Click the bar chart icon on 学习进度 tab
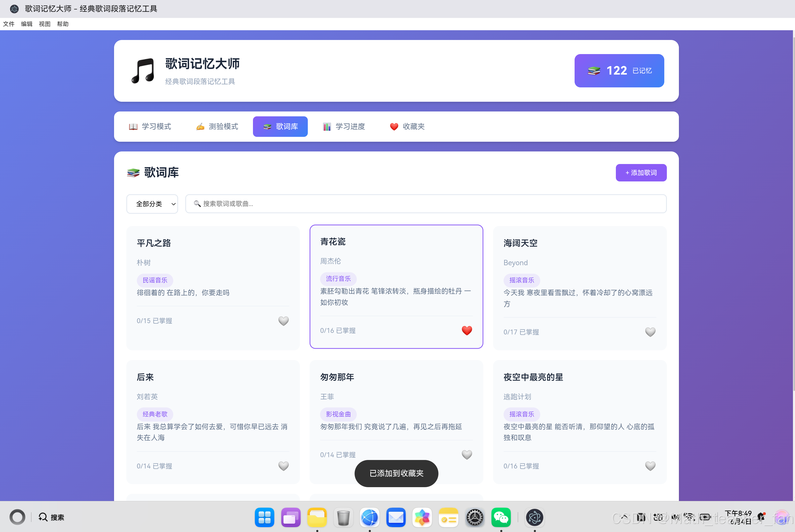The height and width of the screenshot is (532, 795). click(327, 127)
